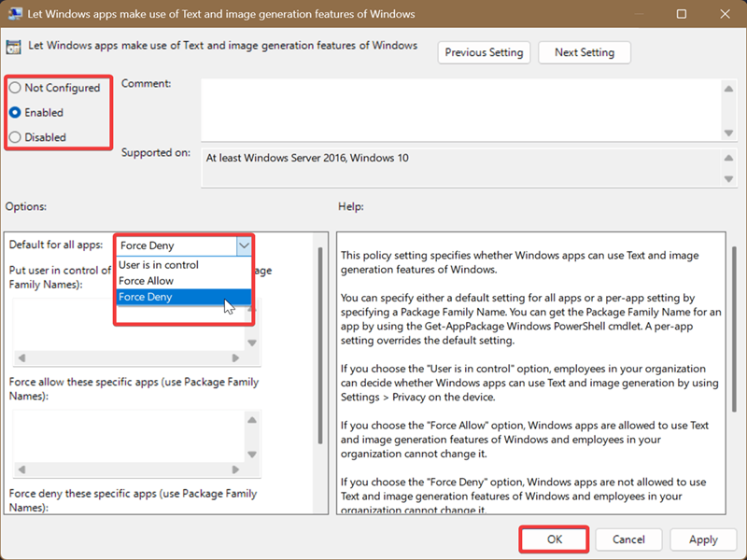The height and width of the screenshot is (560, 747).
Task: Click the Help pane vertical scrollbar thumb
Action: pos(734,329)
